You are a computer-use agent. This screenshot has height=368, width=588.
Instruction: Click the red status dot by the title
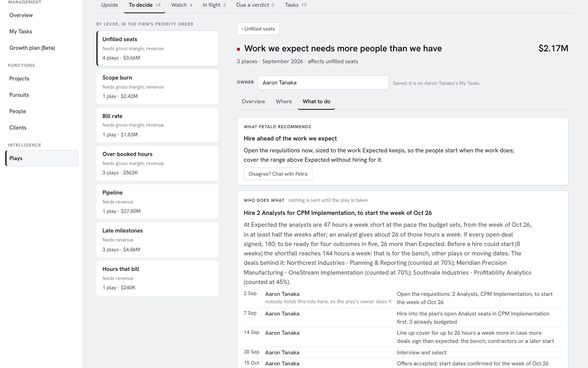tap(238, 49)
